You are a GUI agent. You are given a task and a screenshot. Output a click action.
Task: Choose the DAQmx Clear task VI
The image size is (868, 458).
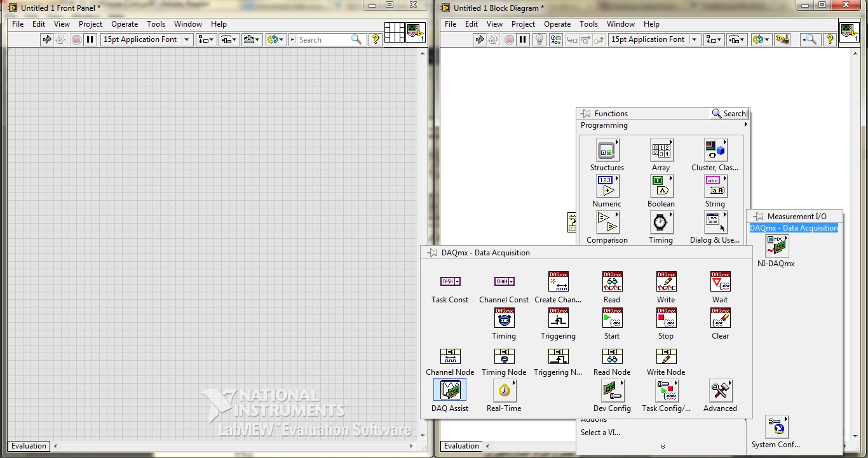click(721, 318)
